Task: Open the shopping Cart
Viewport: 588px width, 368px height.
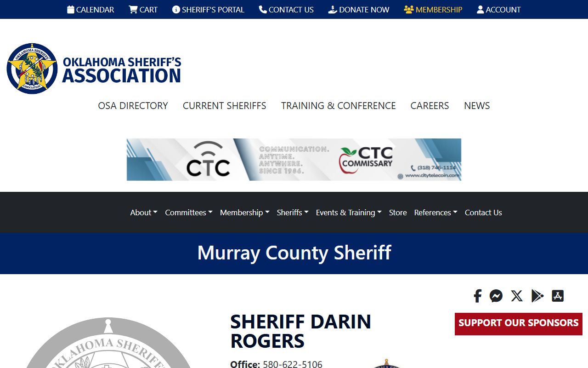Action: (143, 10)
